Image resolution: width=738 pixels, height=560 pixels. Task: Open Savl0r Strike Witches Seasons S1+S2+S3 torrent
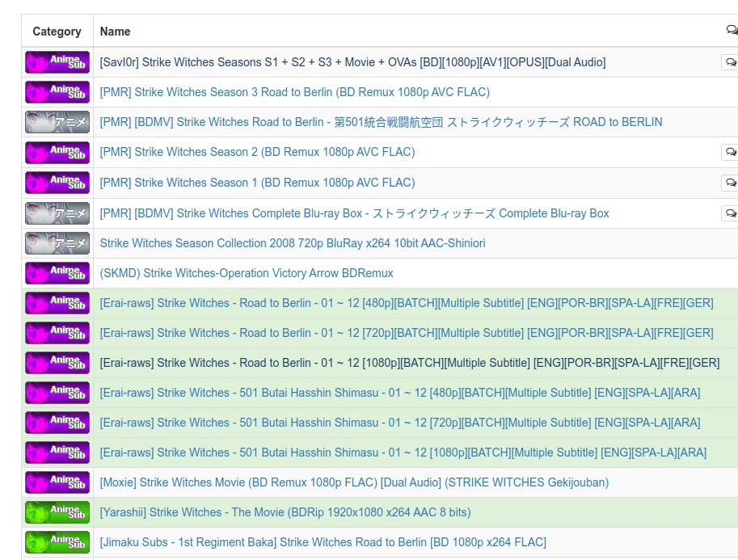tap(352, 62)
